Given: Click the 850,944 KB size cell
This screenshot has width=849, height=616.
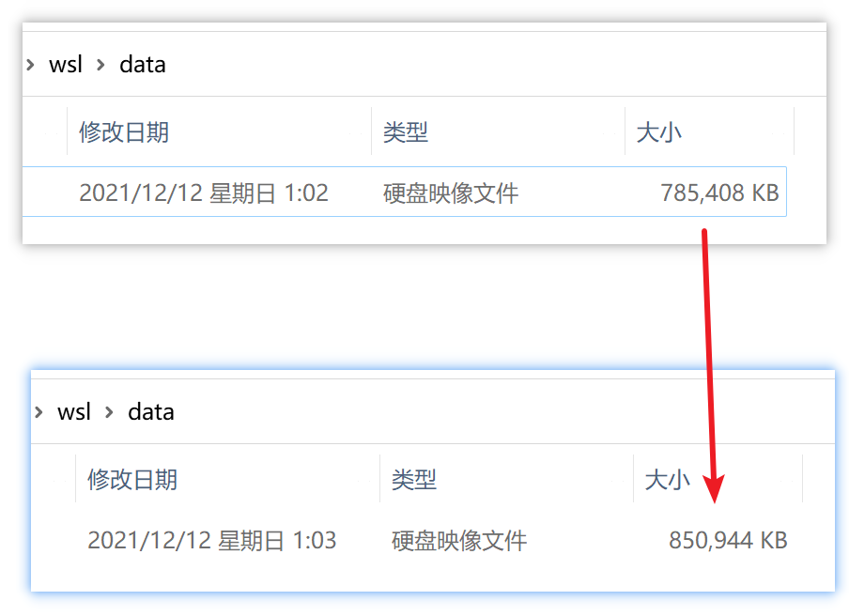Looking at the screenshot, I should (728, 541).
